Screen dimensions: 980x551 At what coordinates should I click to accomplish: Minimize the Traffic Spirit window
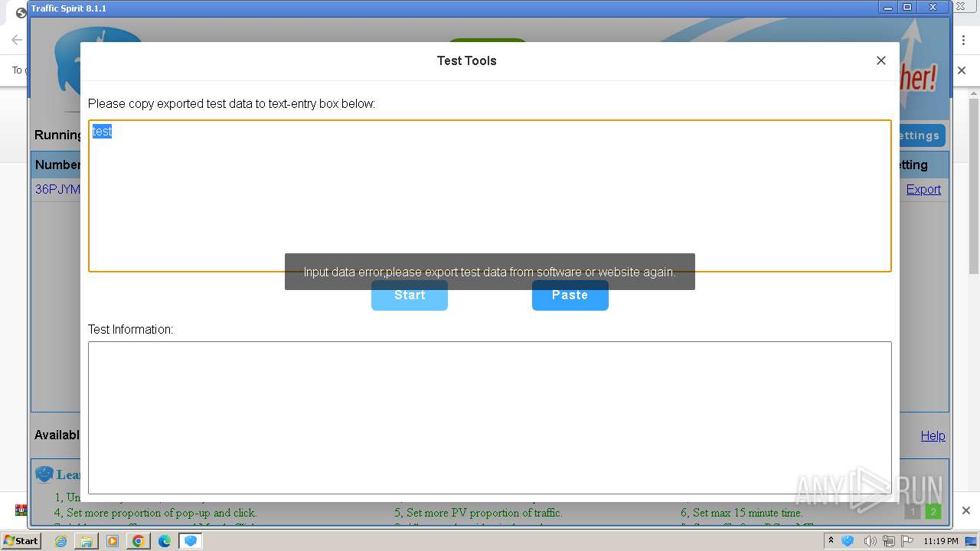coord(888,8)
